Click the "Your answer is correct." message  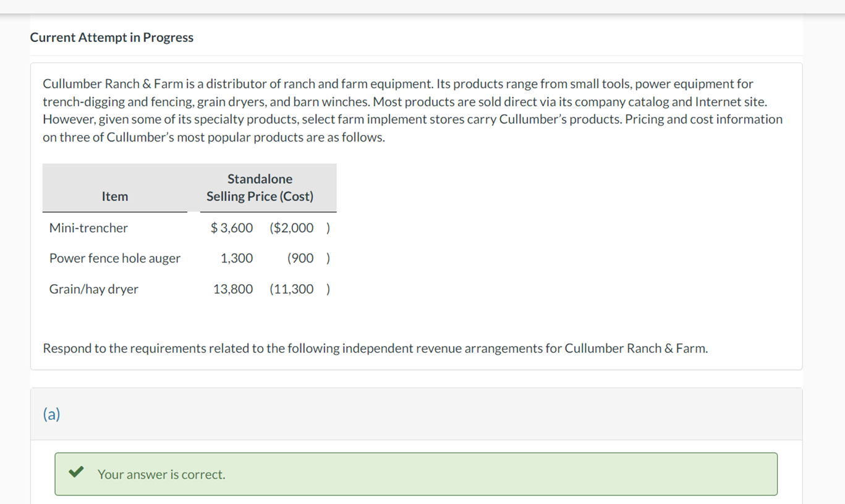161,474
